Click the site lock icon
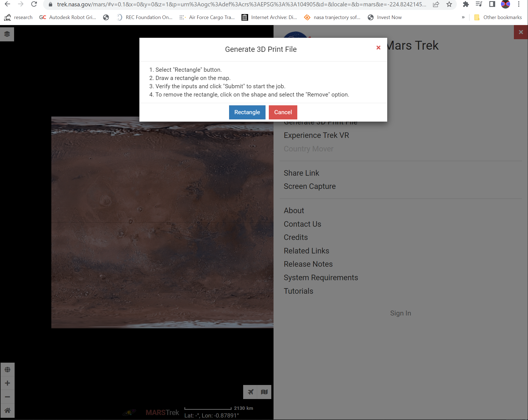The image size is (528, 420). point(51,4)
